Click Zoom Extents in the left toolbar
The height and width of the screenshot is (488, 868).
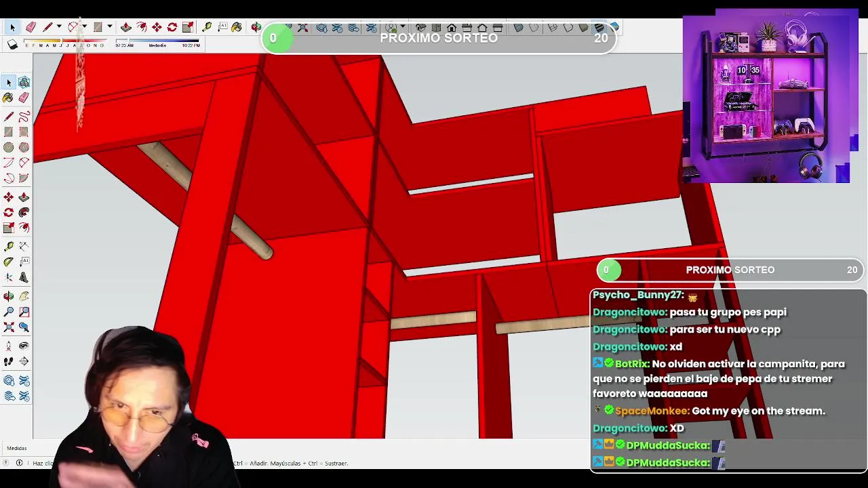click(9, 327)
